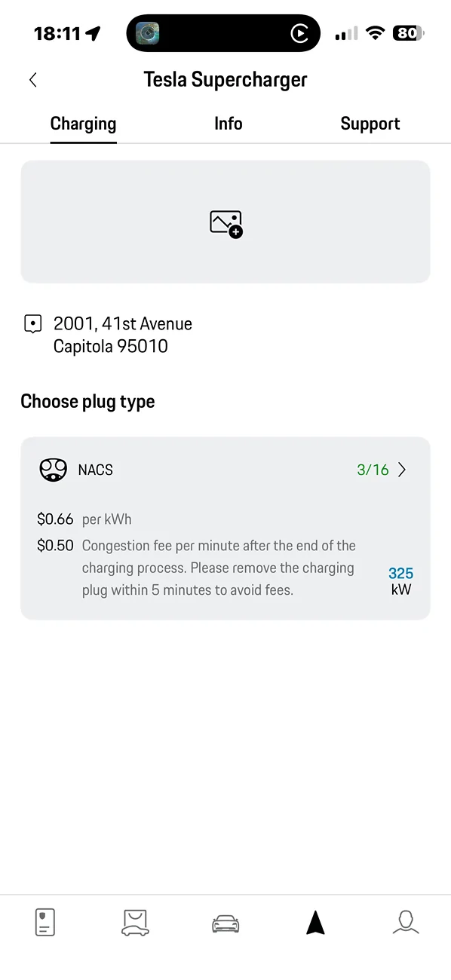Tap the navigation arrow icon in bottom bar

click(x=315, y=921)
